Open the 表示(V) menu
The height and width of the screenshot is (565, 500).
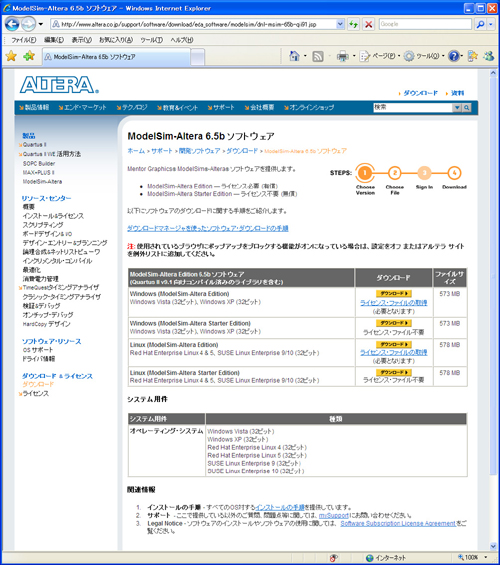pyautogui.click(x=81, y=40)
